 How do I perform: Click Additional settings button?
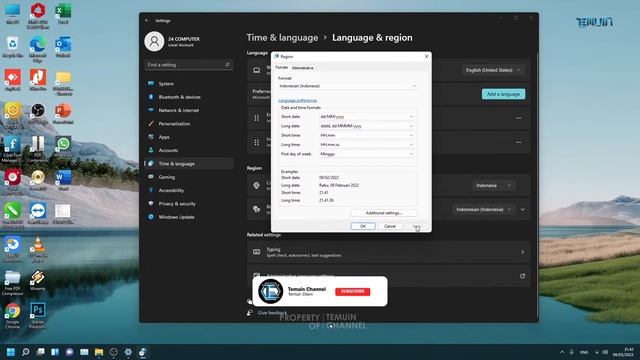tap(384, 213)
